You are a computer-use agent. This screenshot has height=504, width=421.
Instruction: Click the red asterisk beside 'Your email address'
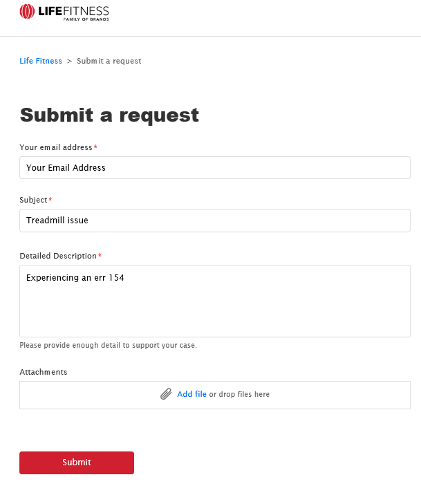click(x=95, y=147)
